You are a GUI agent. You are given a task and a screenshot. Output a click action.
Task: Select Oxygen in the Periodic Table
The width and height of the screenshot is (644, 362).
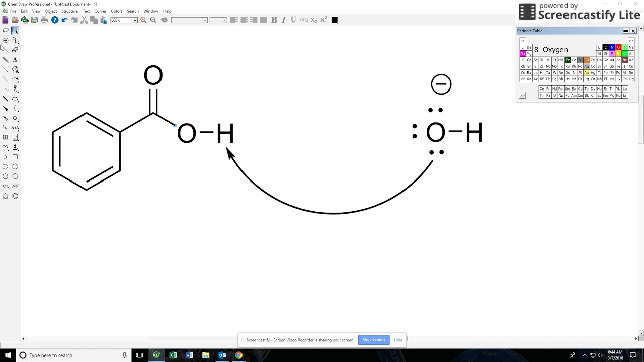pos(618,47)
